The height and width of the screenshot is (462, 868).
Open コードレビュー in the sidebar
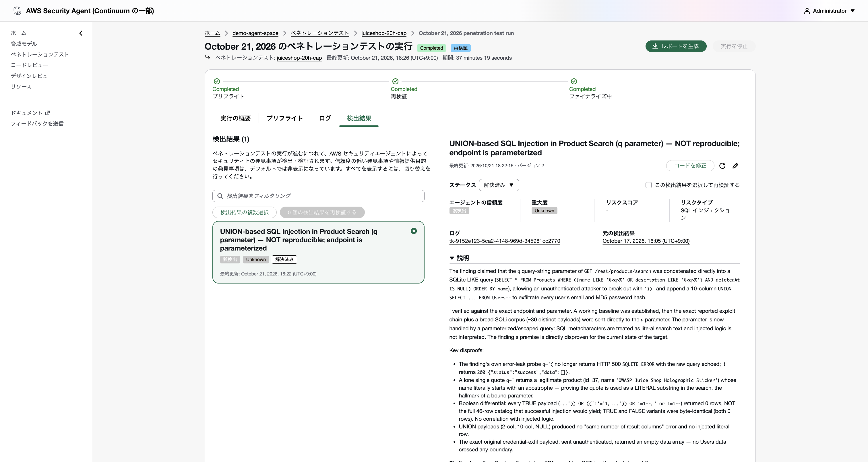pos(29,65)
